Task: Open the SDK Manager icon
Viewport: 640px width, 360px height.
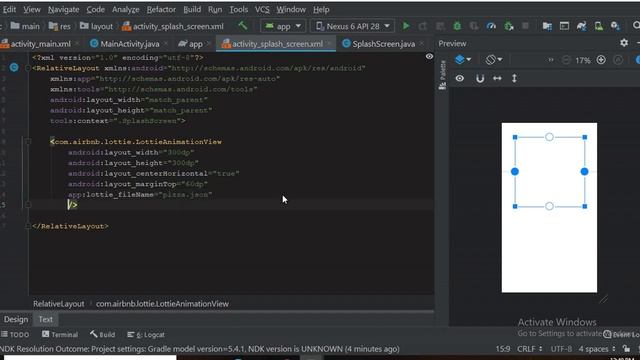Action: [616, 26]
